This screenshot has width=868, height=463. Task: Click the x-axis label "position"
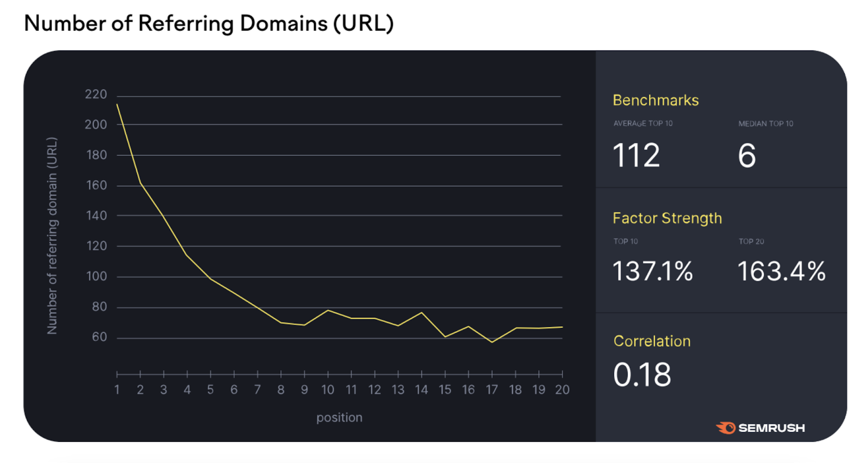click(339, 417)
